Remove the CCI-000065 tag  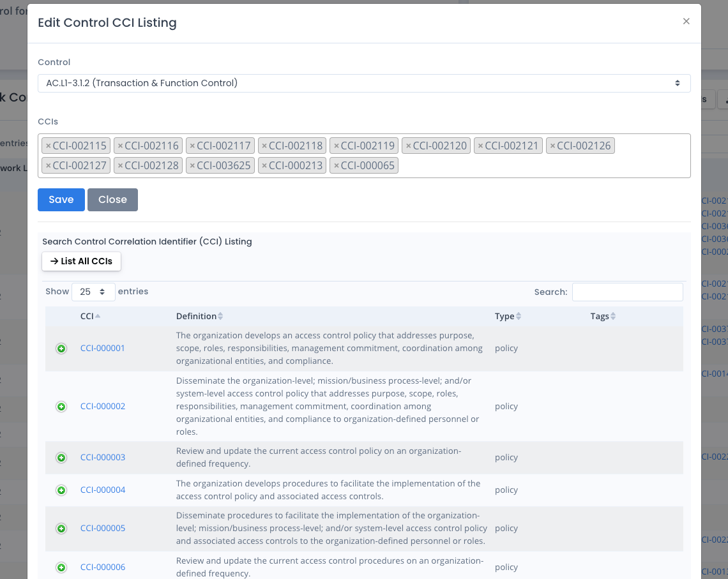[x=336, y=165]
